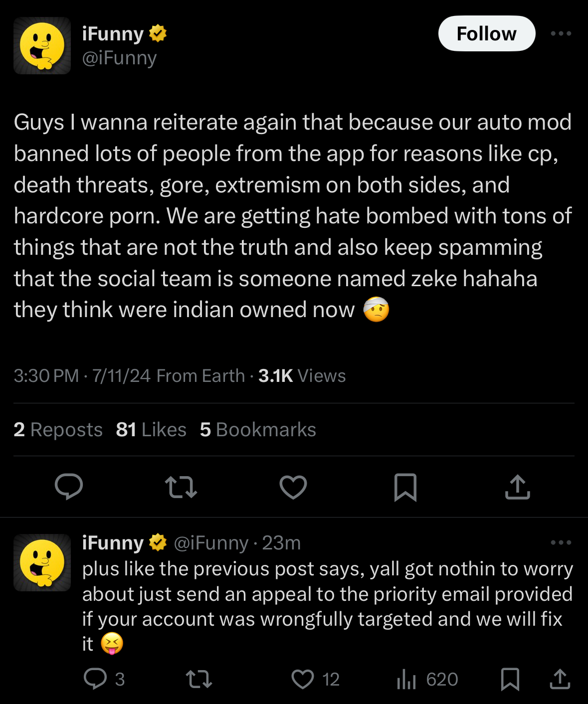Viewport: 588px width, 704px height.
Task: View analytics showing 620 views
Action: pyautogui.click(x=427, y=679)
